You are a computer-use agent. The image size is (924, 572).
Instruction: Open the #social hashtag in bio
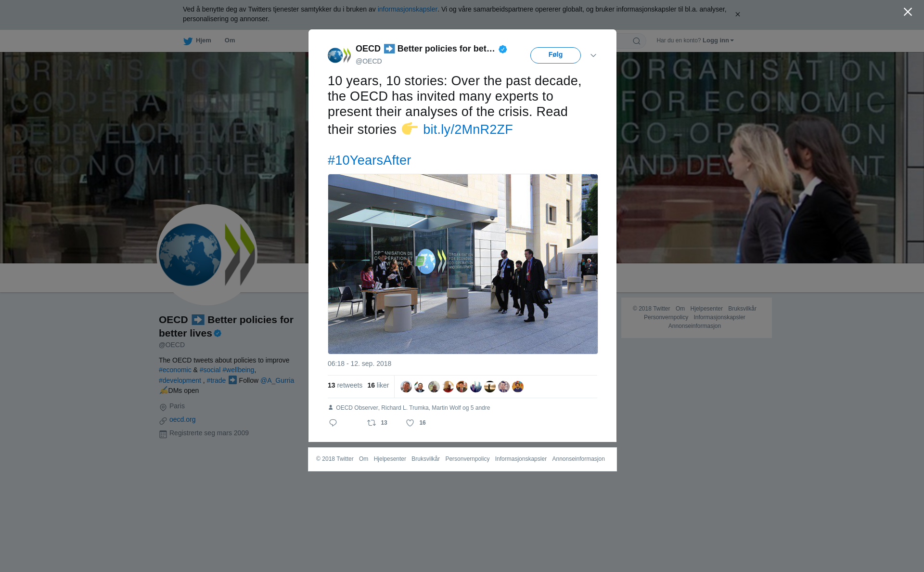tap(210, 370)
